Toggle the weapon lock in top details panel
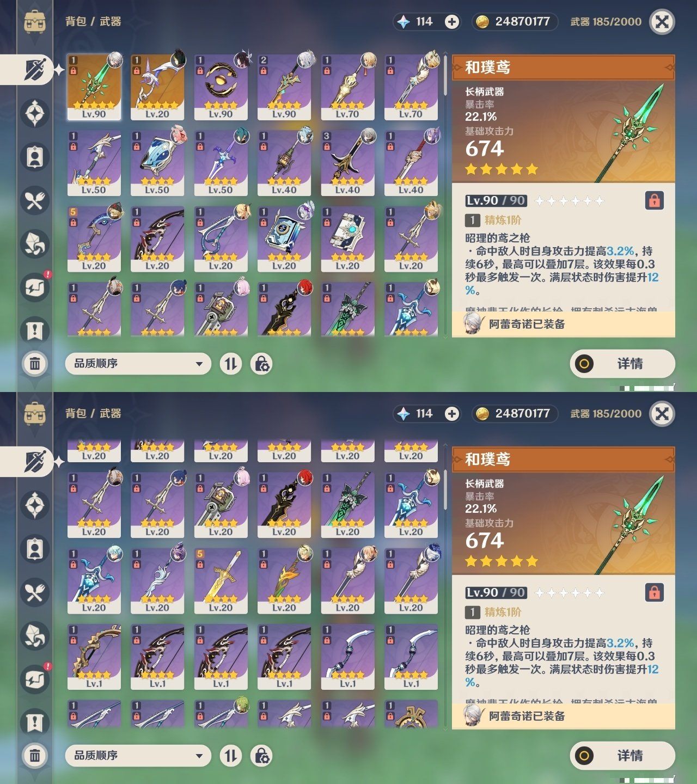 pos(654,200)
